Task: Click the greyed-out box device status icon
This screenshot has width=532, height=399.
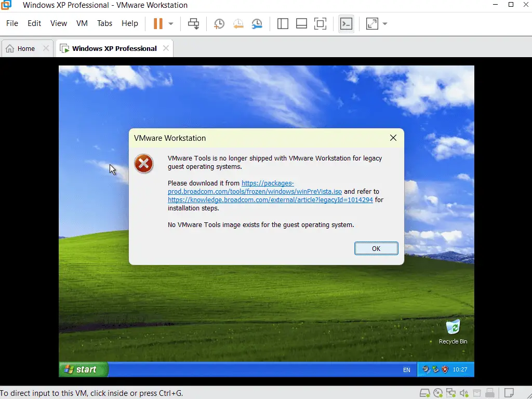Action: coord(477,393)
